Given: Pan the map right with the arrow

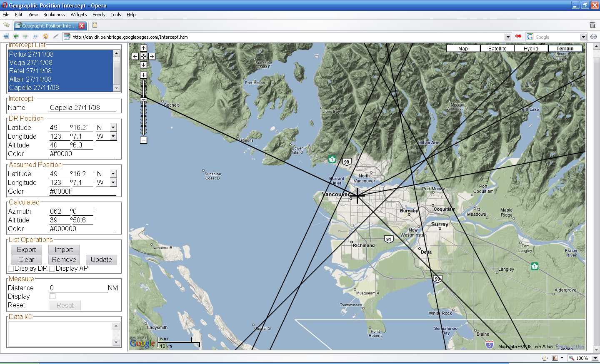Looking at the screenshot, I should coord(152,56).
